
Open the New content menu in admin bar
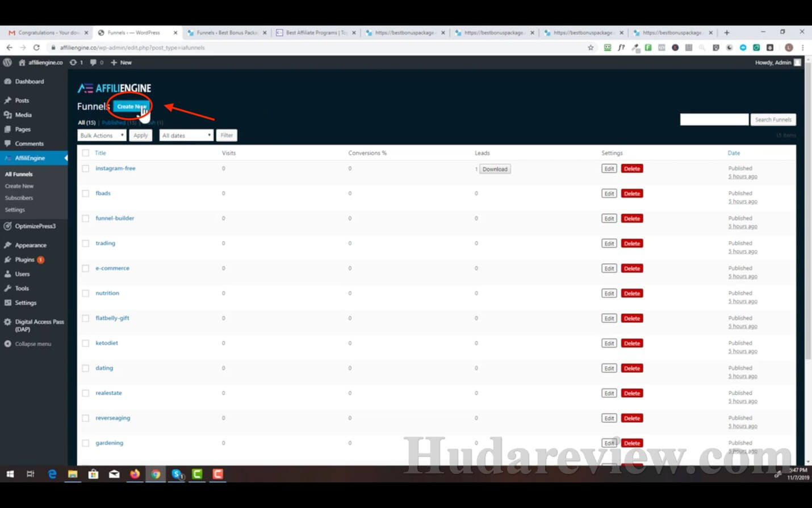click(x=121, y=63)
